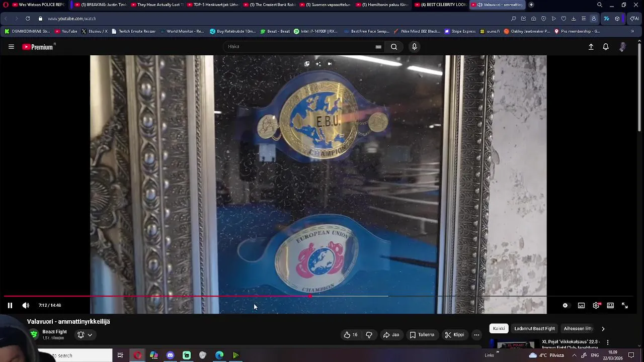Screen dimensions: 644x362
Task: Dislike the video with thumbs down
Action: 369,335
